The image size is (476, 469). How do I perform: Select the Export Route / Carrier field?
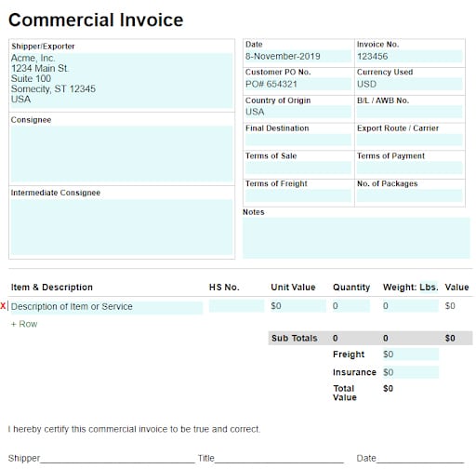[x=409, y=140]
